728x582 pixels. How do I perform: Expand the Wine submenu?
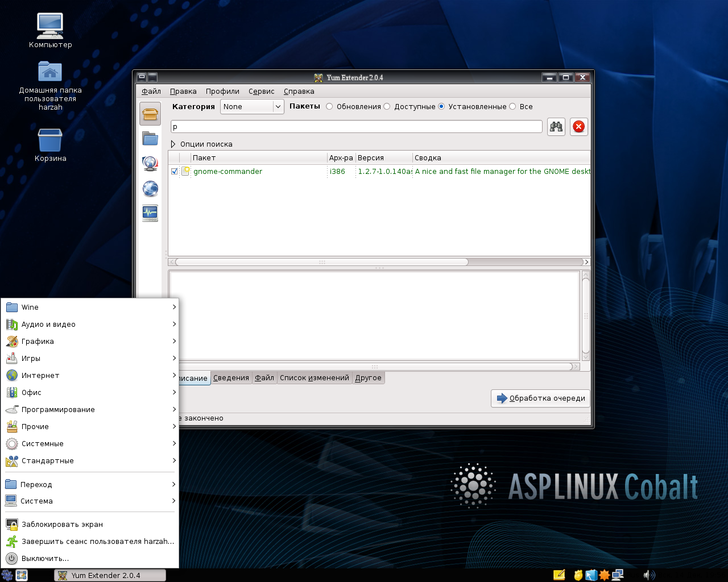(90, 307)
